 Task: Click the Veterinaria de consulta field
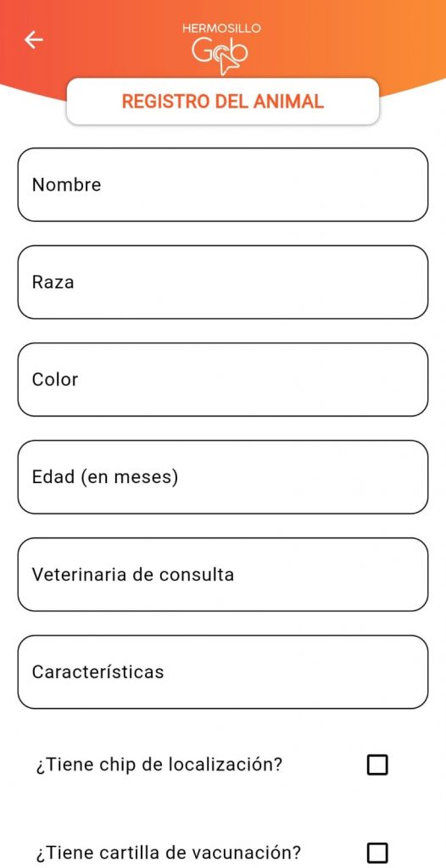click(x=223, y=575)
